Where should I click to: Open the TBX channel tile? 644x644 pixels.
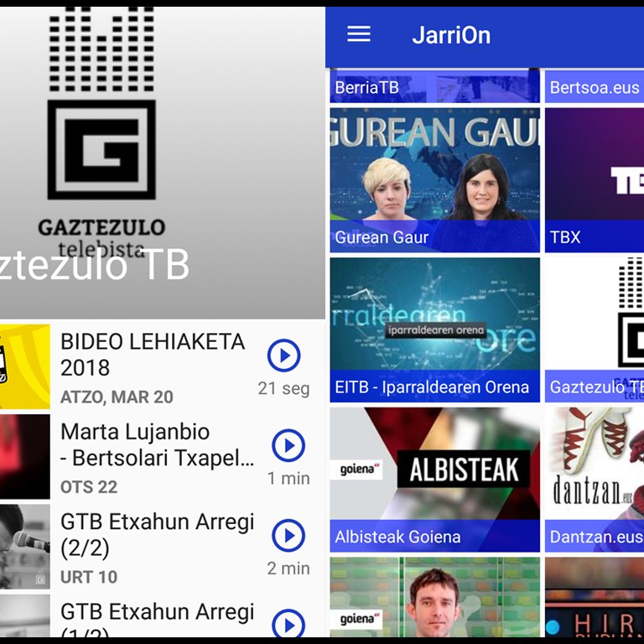pyautogui.click(x=594, y=179)
